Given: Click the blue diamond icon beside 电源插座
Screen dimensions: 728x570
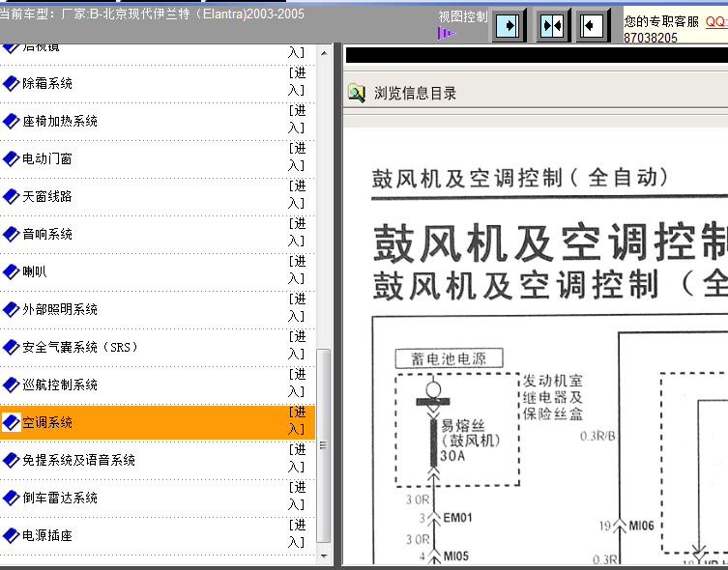Looking at the screenshot, I should coord(12,535).
